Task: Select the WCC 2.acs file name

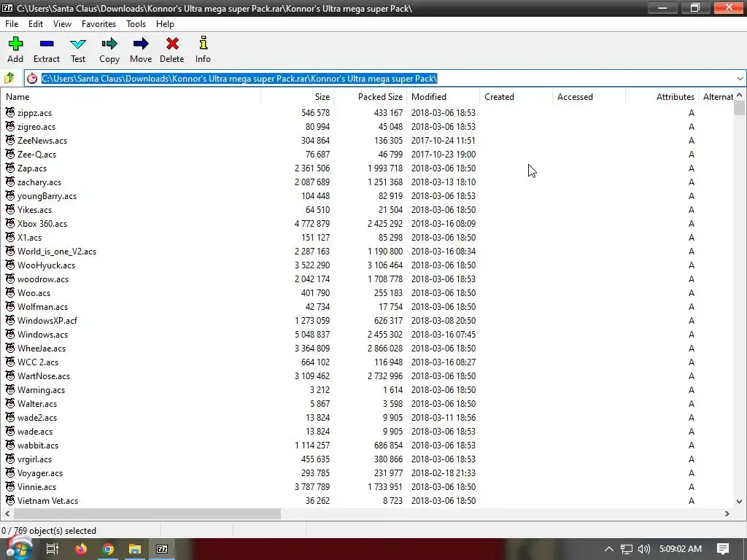Action: 38,362
